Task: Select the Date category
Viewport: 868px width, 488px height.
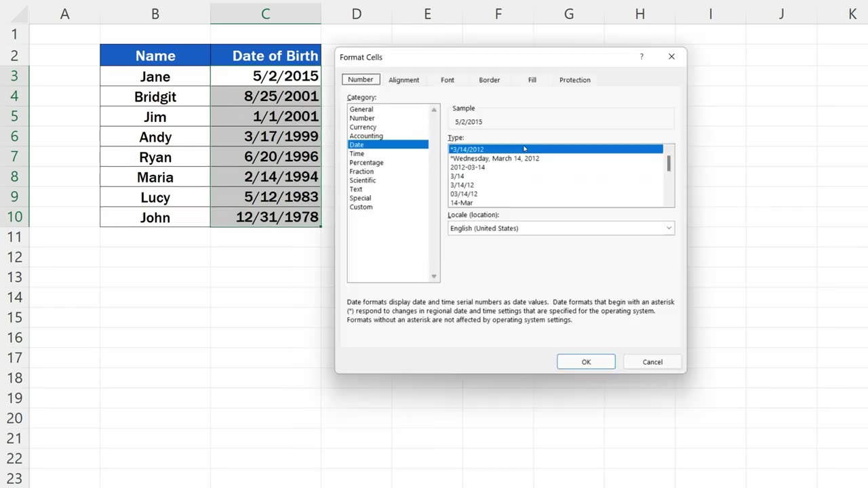Action: [x=388, y=144]
